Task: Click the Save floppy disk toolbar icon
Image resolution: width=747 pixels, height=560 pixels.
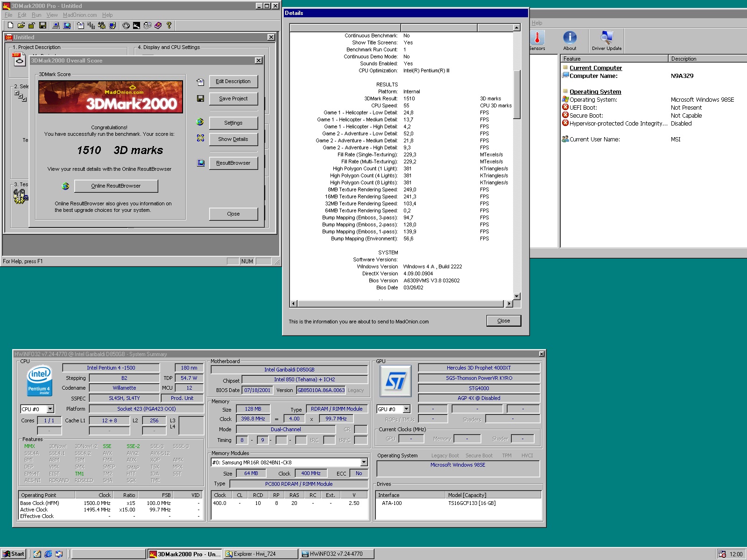Action: pos(42,26)
